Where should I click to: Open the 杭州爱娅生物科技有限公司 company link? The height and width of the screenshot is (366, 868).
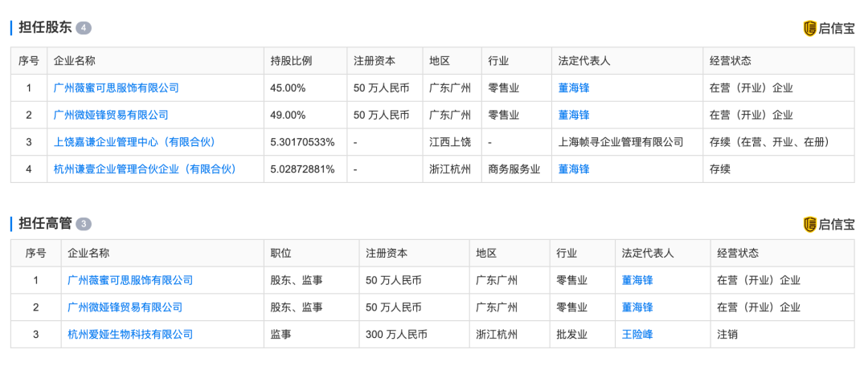130,334
